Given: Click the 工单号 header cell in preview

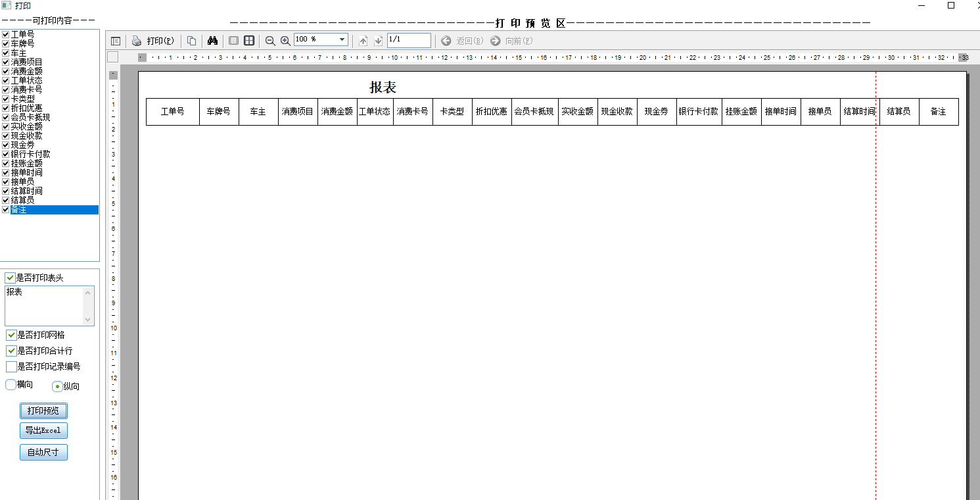Looking at the screenshot, I should tap(173, 112).
